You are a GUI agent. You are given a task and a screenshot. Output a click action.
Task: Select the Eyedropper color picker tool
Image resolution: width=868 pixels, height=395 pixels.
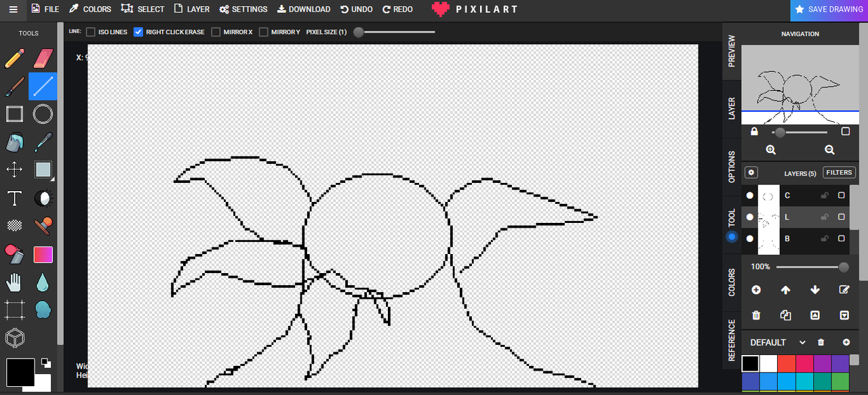click(43, 142)
